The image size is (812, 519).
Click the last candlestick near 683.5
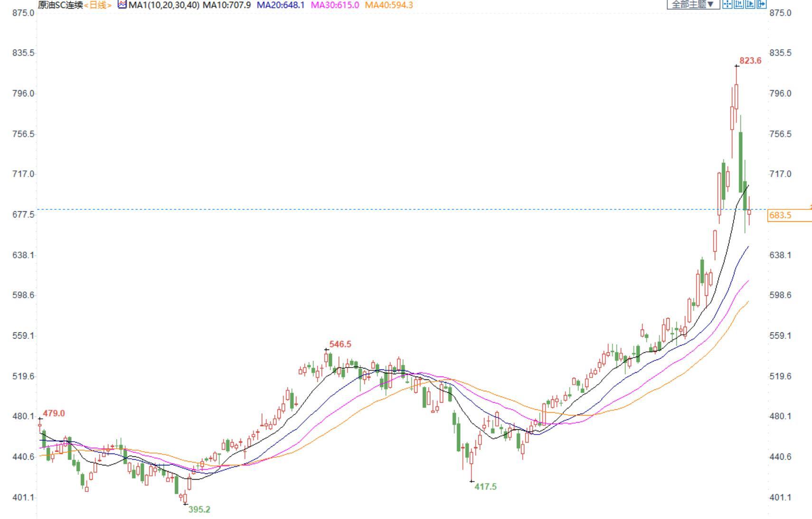tap(749, 212)
